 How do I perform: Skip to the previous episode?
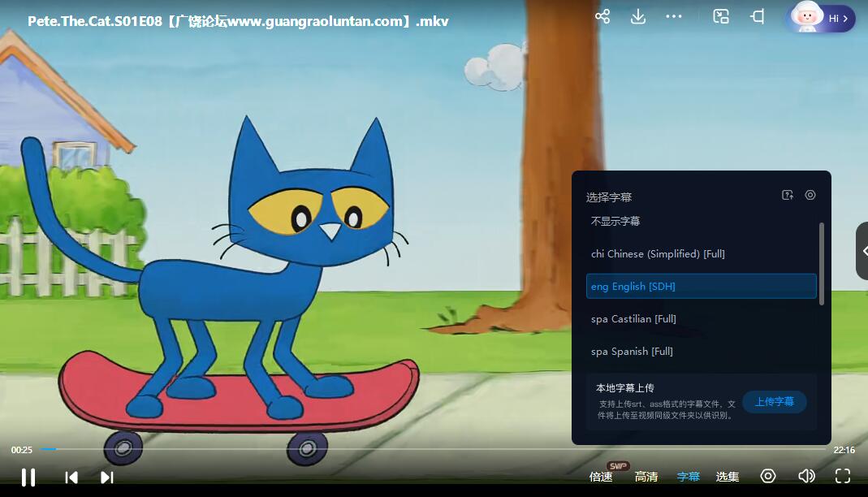[x=71, y=477]
